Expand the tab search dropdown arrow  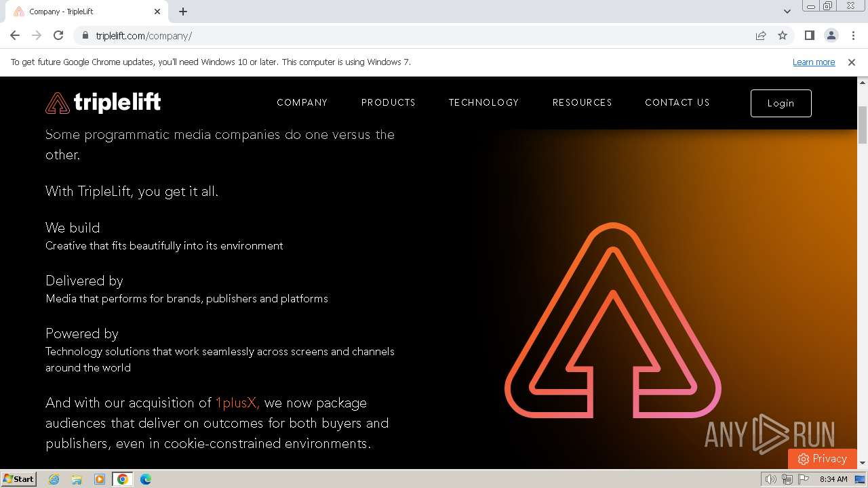tap(787, 12)
